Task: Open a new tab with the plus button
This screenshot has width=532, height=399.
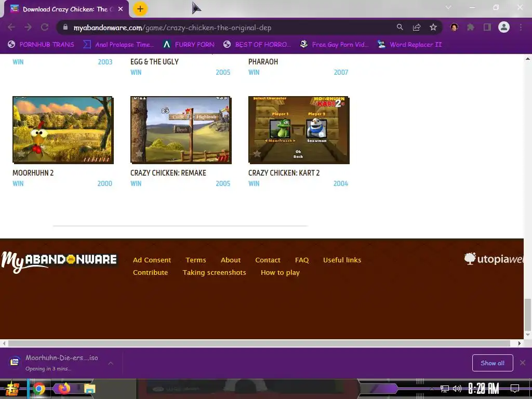Action: point(140,9)
